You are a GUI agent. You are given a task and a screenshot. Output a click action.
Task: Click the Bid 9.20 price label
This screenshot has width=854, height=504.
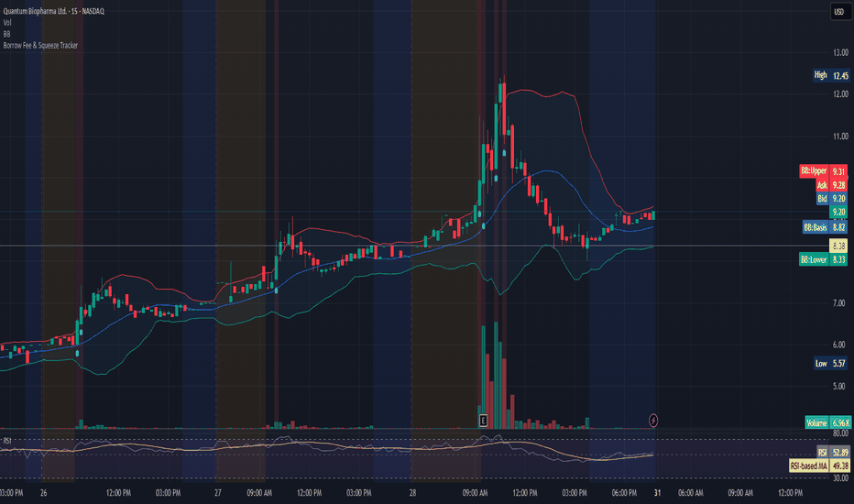[x=831, y=199]
